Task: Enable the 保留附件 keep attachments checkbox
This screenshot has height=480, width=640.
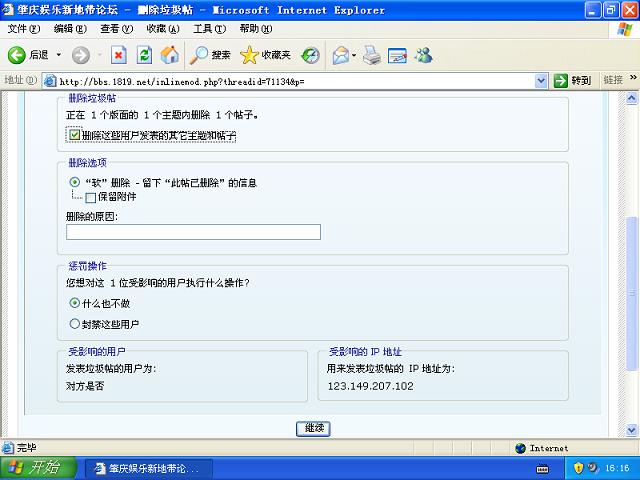Action: pyautogui.click(x=91, y=197)
